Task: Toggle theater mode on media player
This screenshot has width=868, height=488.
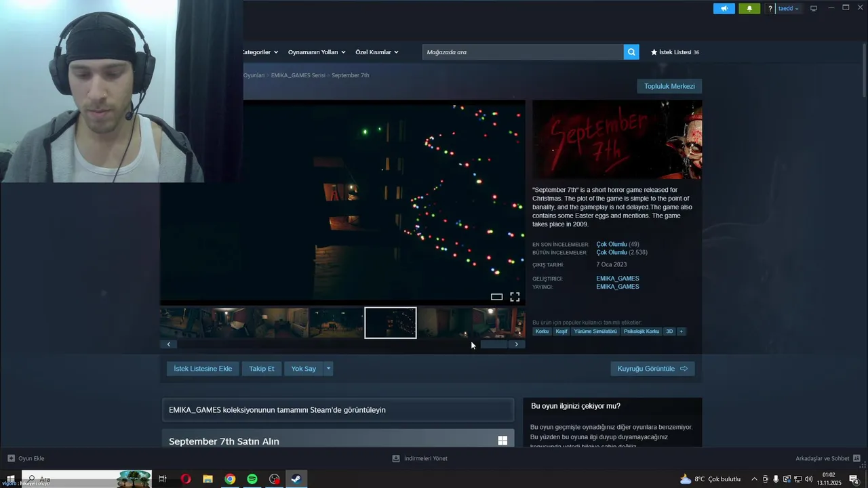Action: click(x=496, y=297)
